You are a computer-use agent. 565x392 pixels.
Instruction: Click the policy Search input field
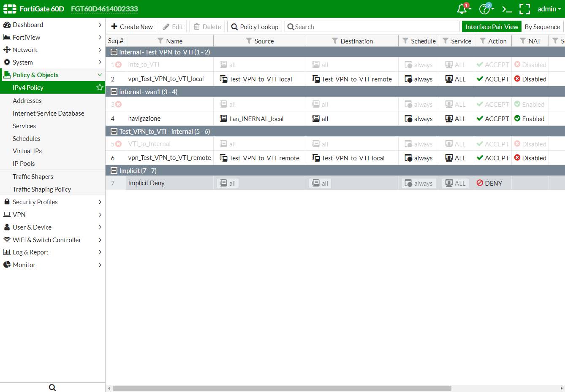pyautogui.click(x=372, y=27)
